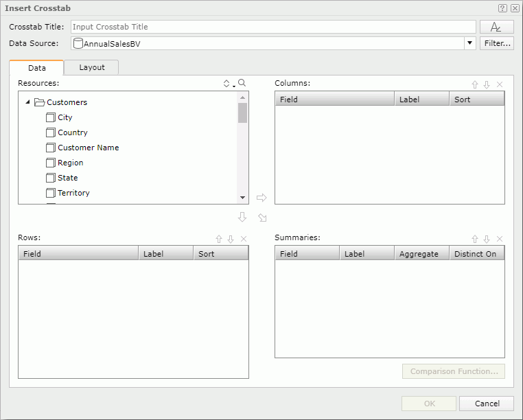
Task: Open the Data Source dropdown
Action: click(469, 43)
